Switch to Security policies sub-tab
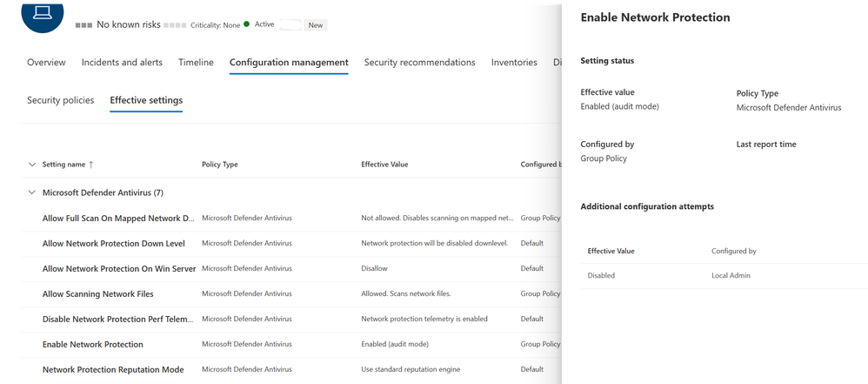This screenshot has height=384, width=868. point(60,100)
